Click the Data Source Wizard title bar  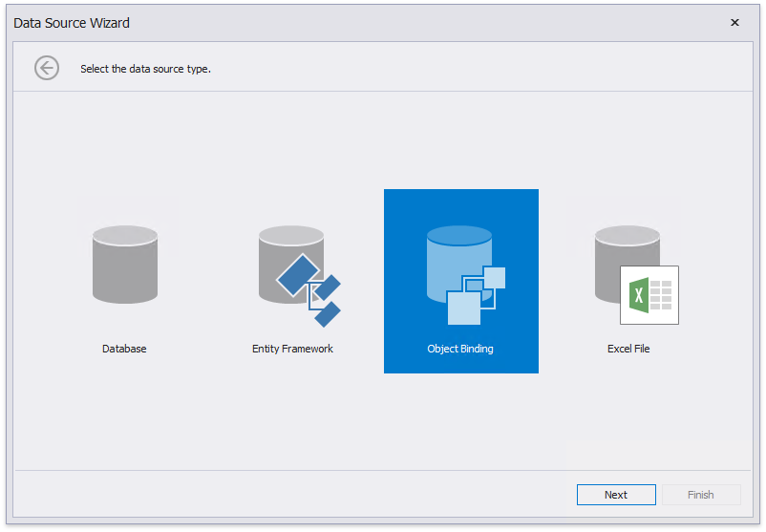(x=382, y=23)
